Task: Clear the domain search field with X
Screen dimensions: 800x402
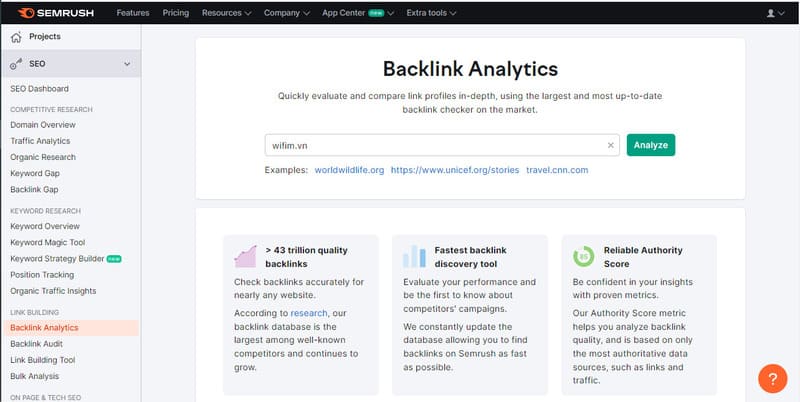Action: [x=610, y=145]
